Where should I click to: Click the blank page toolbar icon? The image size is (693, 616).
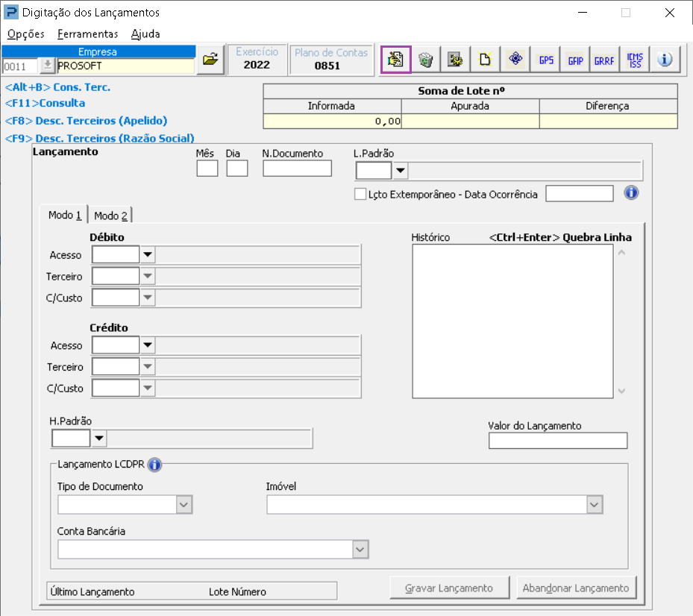coord(485,60)
